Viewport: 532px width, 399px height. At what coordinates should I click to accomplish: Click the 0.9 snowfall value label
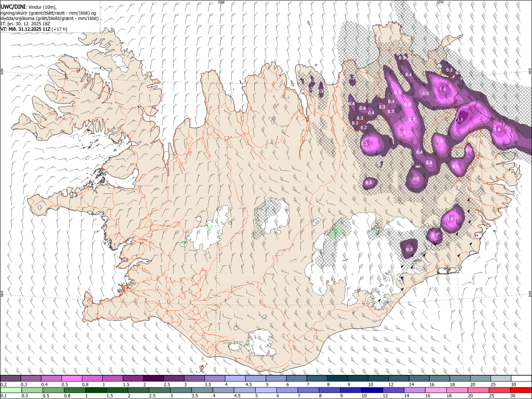pos(397,92)
